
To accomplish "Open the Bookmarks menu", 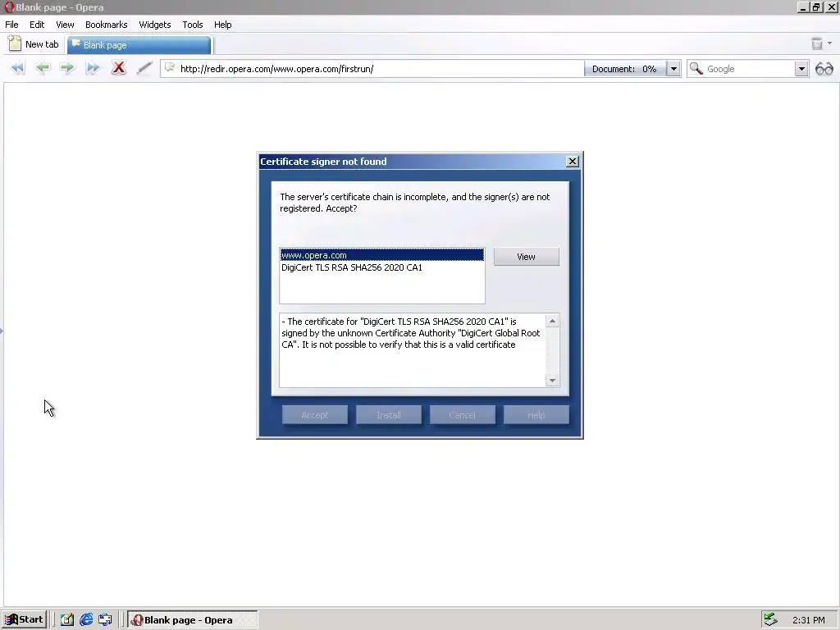I will (x=106, y=25).
